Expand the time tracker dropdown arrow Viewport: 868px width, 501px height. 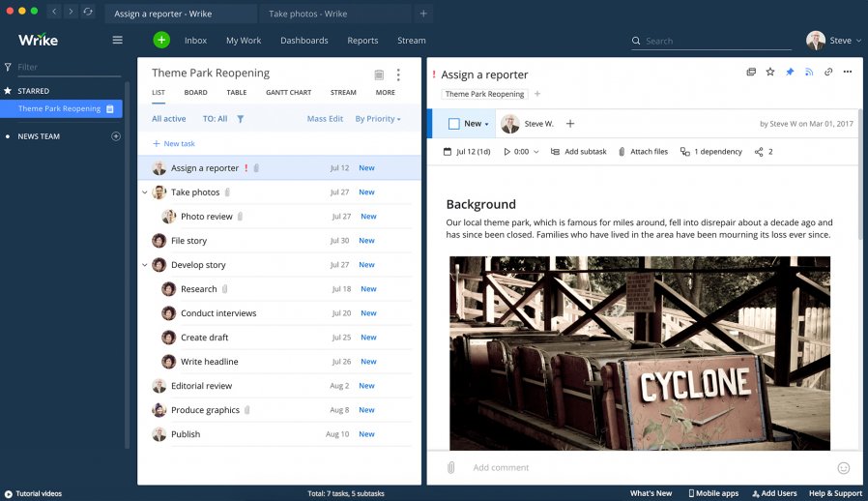tap(535, 152)
